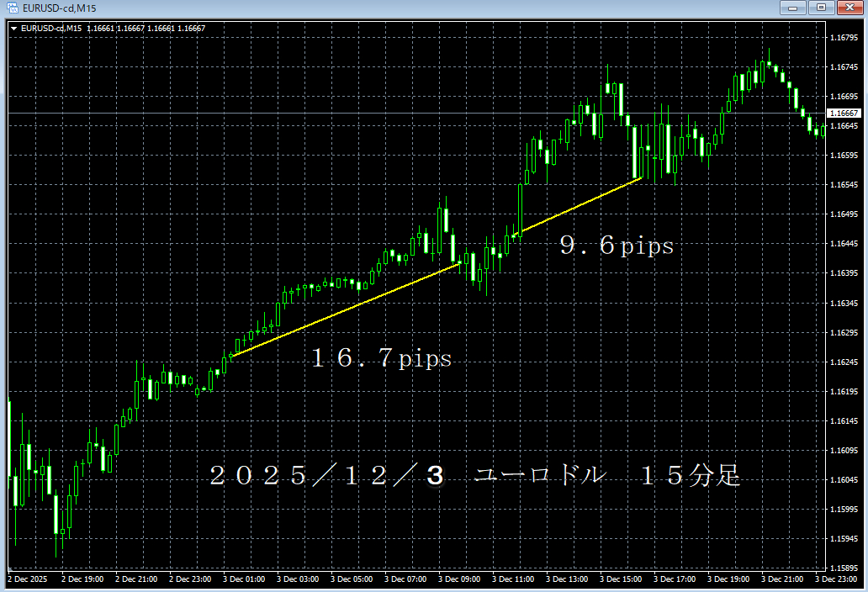Image resolution: width=868 pixels, height=592 pixels.
Task: Click time axis label 3 Dec 01:00
Action: pyautogui.click(x=244, y=579)
